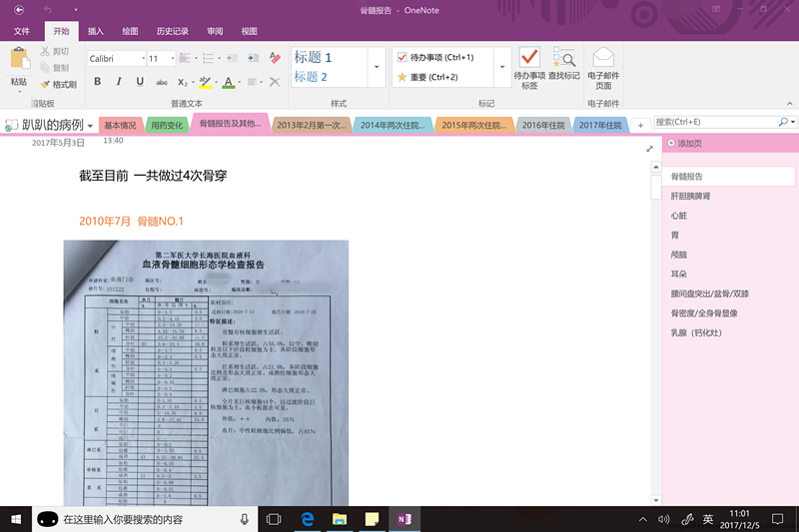Open 2016年住院 section tab

(x=543, y=125)
